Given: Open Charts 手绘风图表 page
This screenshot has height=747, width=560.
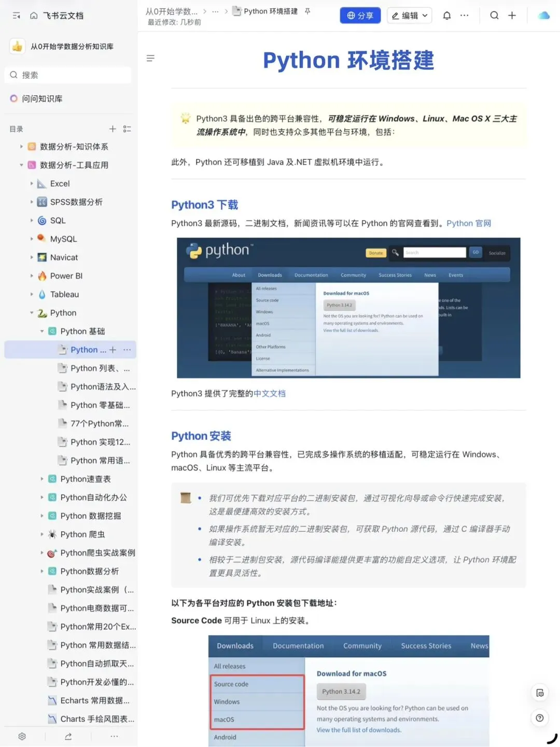Looking at the screenshot, I should (x=97, y=719).
